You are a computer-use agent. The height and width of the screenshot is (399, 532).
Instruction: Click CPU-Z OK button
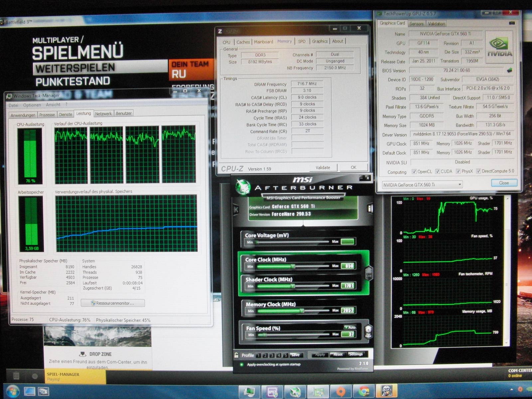click(x=353, y=167)
